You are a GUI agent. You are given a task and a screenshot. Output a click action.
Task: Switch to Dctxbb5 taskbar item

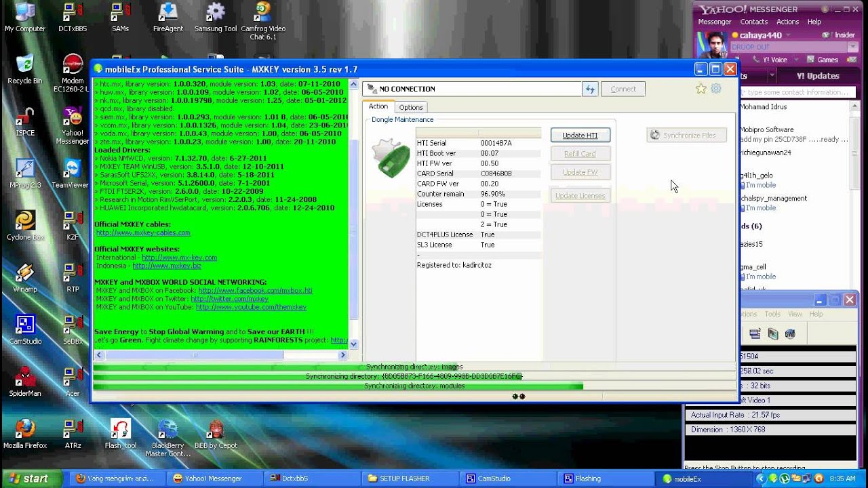[x=311, y=479]
